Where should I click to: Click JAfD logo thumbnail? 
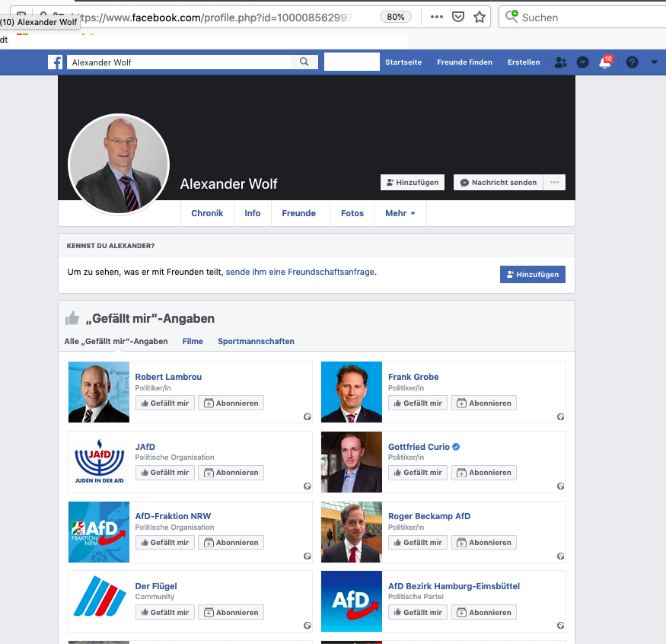pos(98,462)
